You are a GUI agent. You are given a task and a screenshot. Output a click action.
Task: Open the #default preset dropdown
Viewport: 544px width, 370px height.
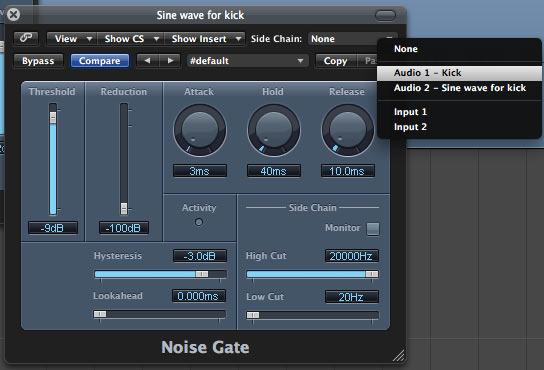(247, 61)
